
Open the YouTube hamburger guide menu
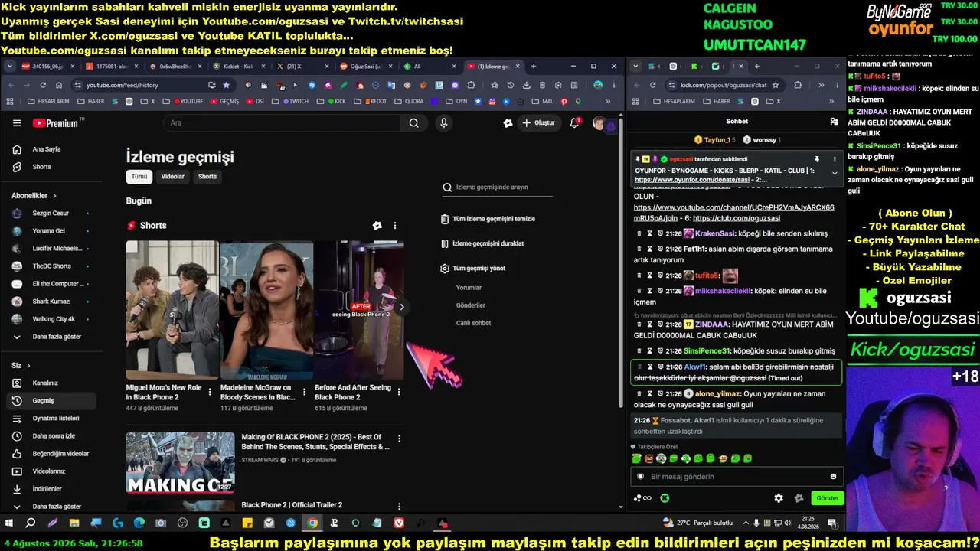(17, 123)
